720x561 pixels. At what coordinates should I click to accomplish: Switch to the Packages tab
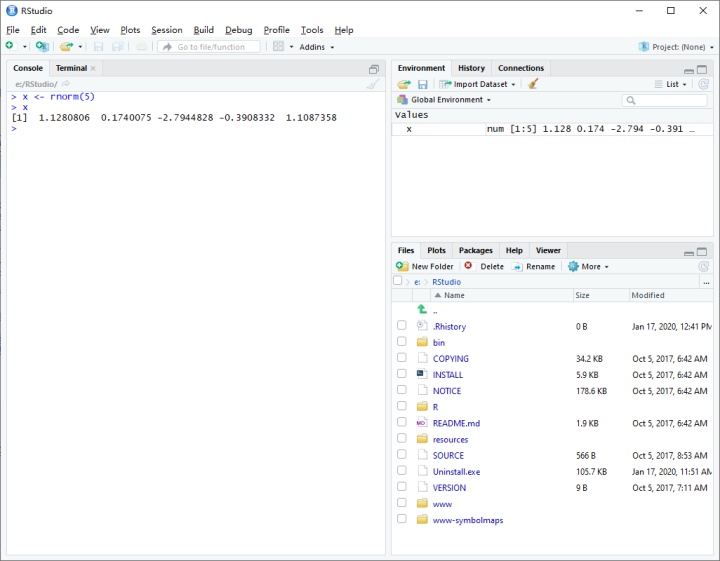click(x=475, y=250)
